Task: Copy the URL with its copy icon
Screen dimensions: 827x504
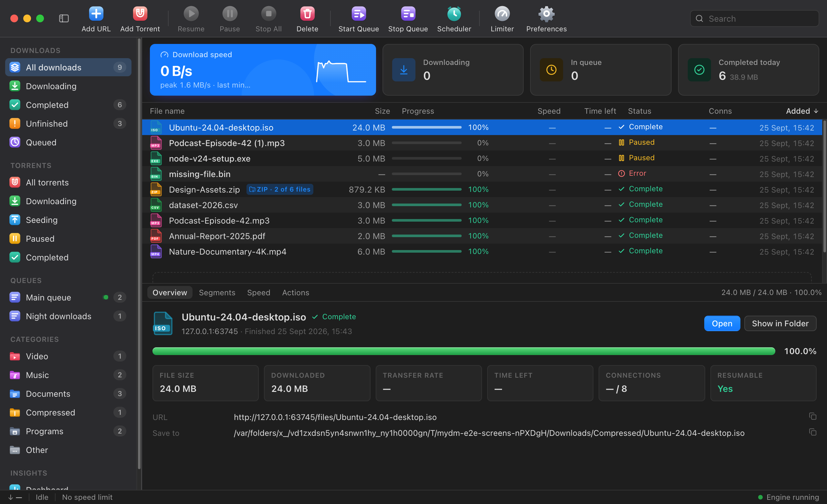Action: (x=812, y=416)
